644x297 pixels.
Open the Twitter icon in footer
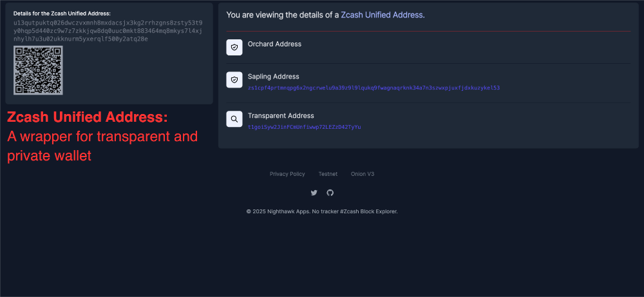point(314,193)
